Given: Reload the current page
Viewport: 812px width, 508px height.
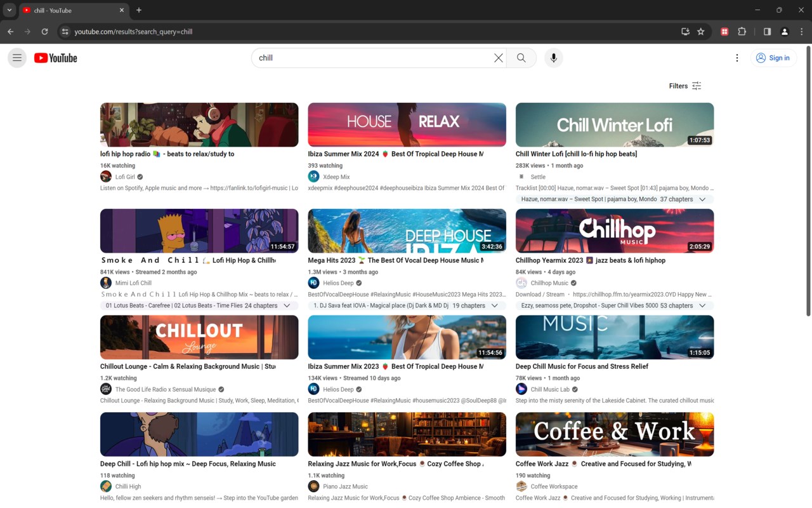Looking at the screenshot, I should pos(44,32).
